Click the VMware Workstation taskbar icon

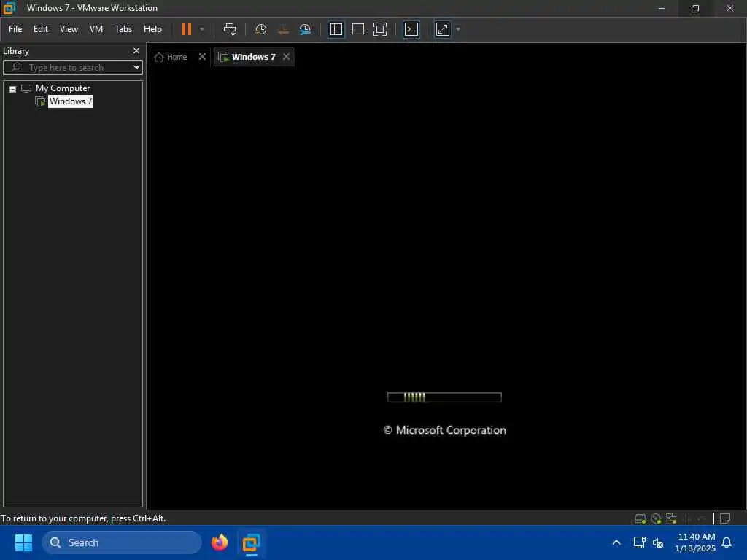pos(251,542)
